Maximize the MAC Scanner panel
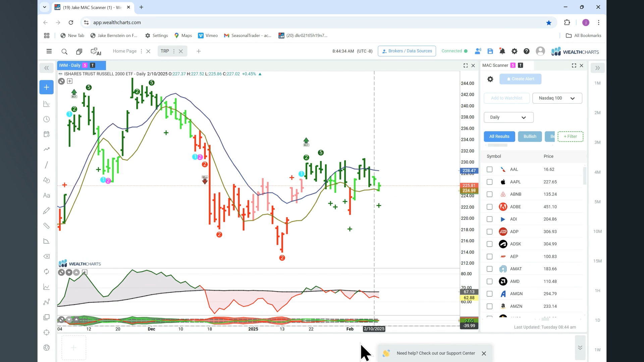644x362 pixels. [x=574, y=65]
